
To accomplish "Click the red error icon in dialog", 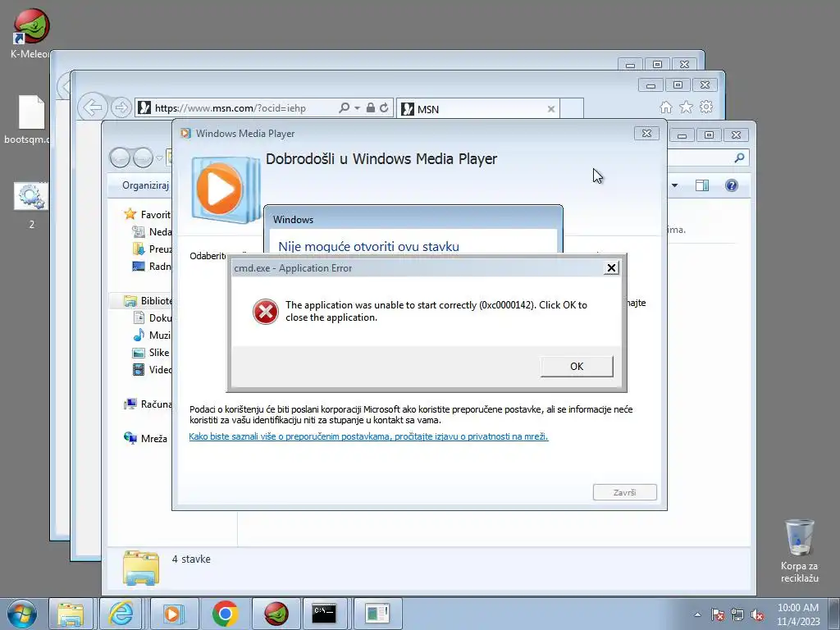I will pos(265,311).
